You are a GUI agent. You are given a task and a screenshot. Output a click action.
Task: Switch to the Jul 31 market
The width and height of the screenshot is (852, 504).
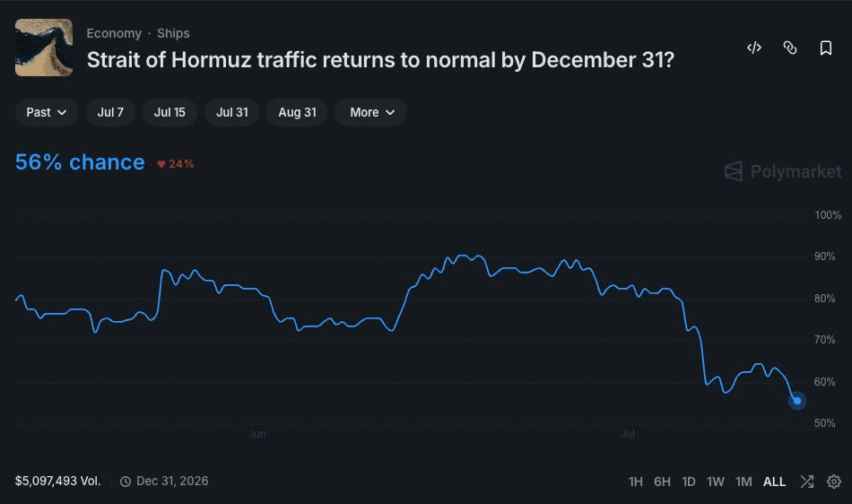pyautogui.click(x=232, y=112)
